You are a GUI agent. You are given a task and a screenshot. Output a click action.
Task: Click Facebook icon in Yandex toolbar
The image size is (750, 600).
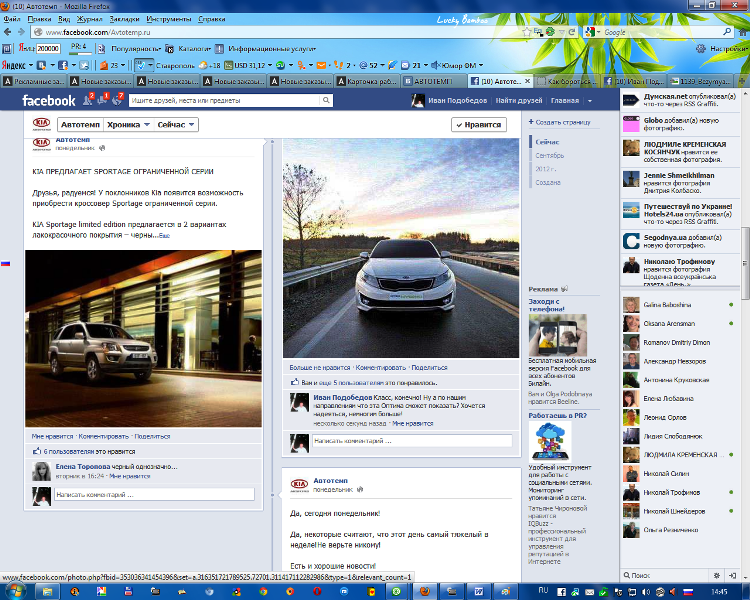[x=63, y=65]
